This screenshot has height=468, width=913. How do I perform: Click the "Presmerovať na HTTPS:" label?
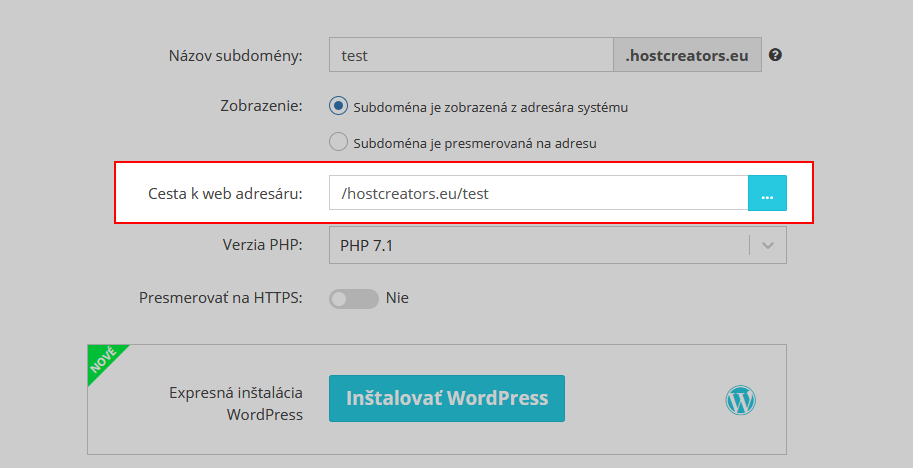tap(221, 298)
